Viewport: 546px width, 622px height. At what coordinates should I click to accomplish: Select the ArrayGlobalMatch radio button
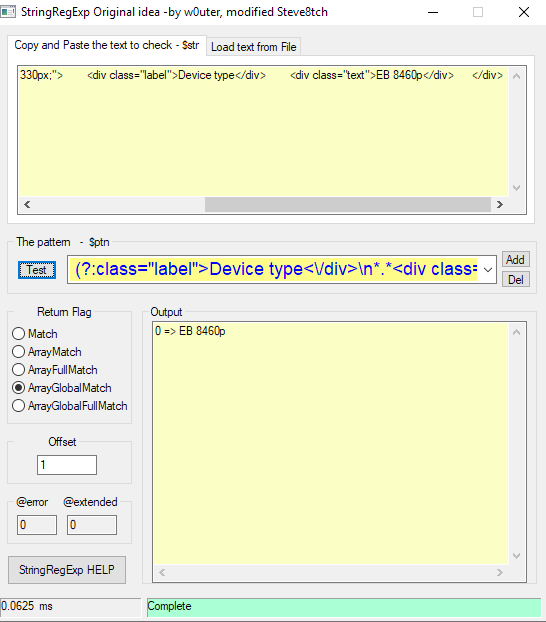pos(62,388)
